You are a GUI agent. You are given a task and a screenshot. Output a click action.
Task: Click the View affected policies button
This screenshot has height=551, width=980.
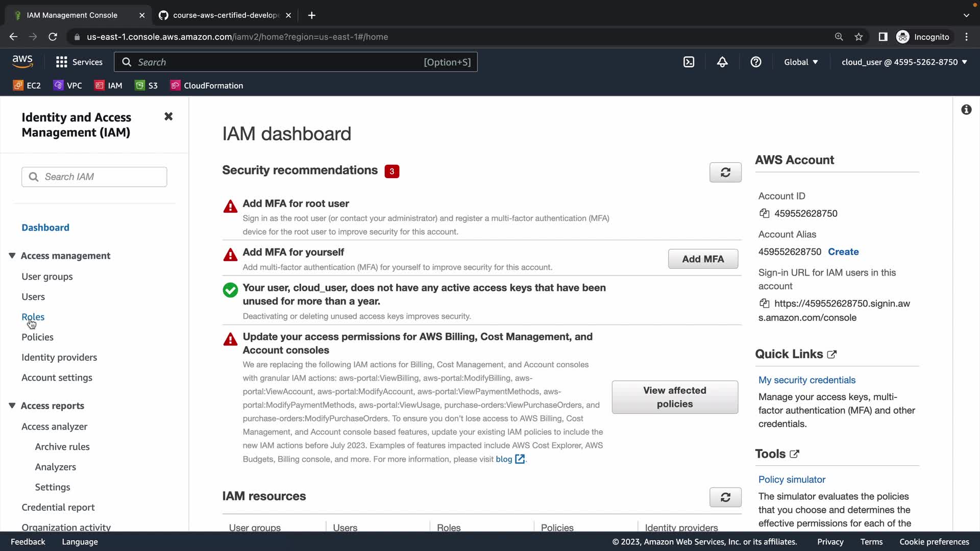point(675,397)
